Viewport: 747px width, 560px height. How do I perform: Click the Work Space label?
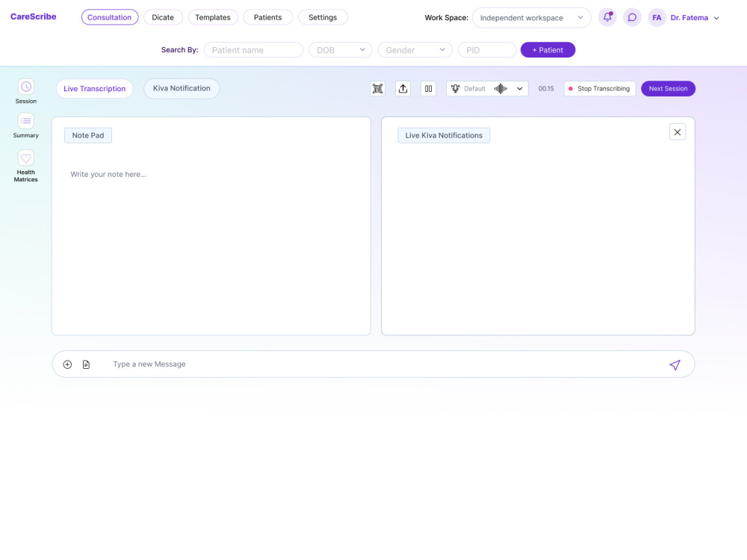tap(447, 18)
